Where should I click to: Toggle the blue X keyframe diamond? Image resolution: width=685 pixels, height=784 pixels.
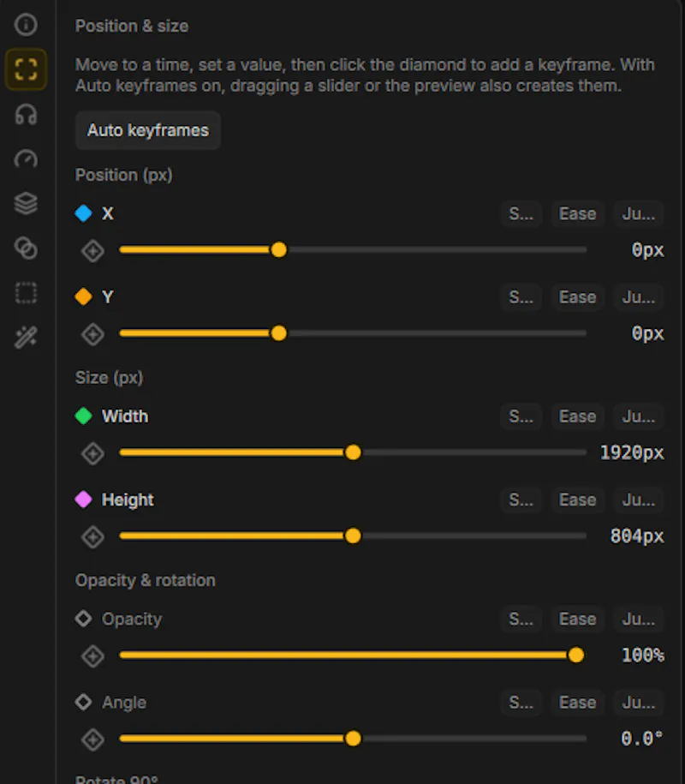click(x=83, y=213)
